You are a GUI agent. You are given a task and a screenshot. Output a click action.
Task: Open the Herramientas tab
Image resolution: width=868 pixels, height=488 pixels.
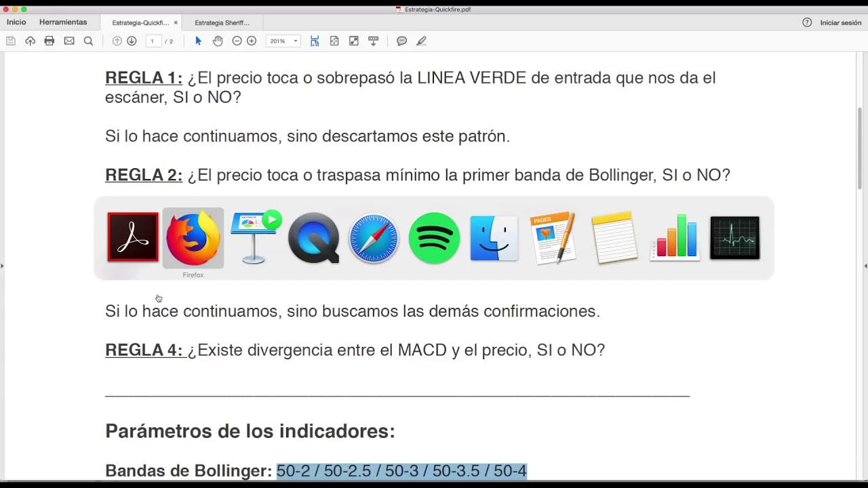pyautogui.click(x=63, y=22)
